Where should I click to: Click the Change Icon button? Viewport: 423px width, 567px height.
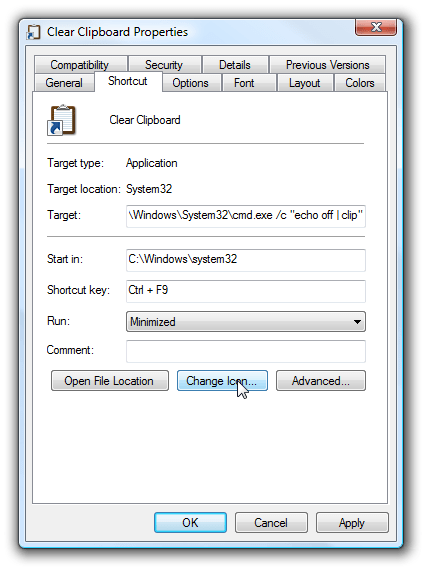click(222, 380)
